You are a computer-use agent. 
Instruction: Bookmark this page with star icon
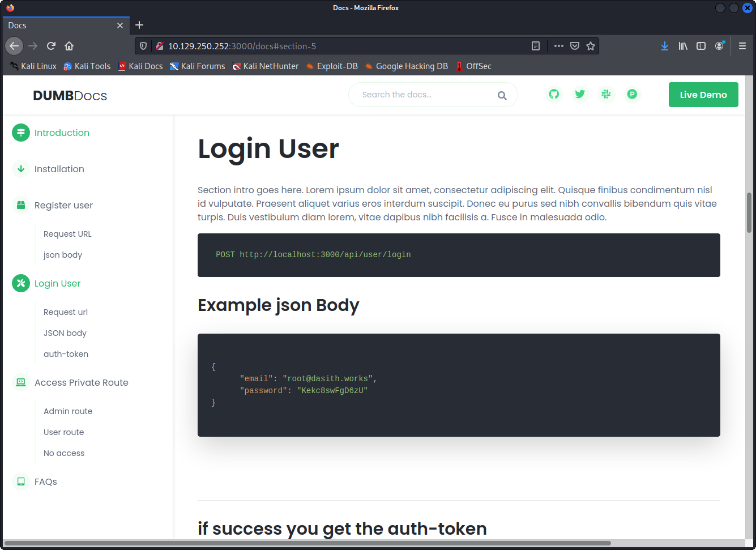point(591,46)
